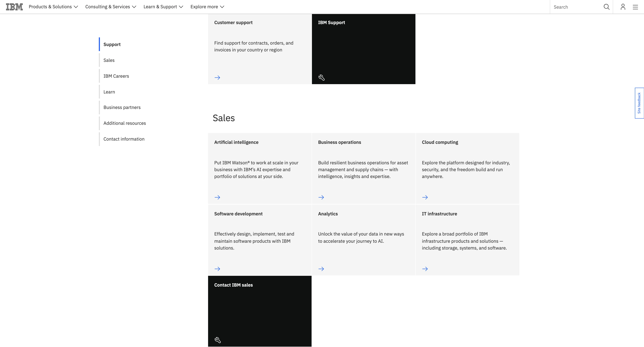
Task: Open the hamburger menu icon
Action: [x=635, y=7]
